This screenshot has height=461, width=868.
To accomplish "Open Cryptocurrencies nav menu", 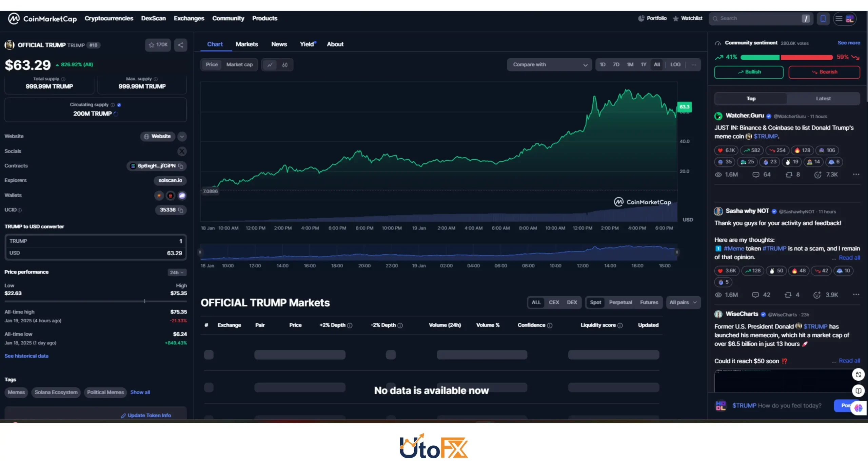I will [x=109, y=19].
